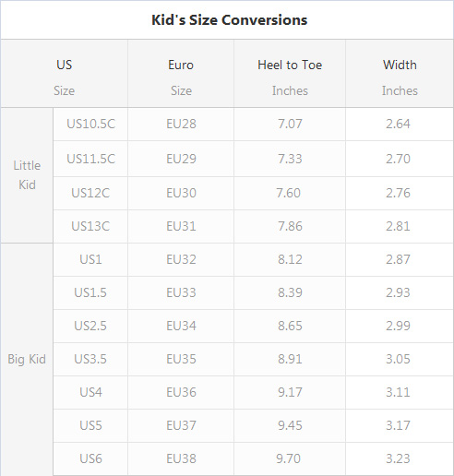Select the EU37 size cell

coord(181,425)
